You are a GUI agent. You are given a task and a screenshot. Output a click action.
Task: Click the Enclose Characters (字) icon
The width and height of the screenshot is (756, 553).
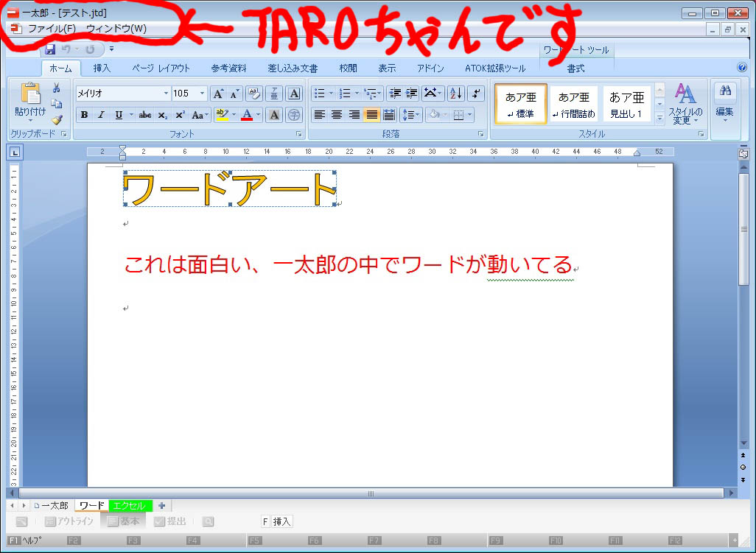[x=294, y=115]
